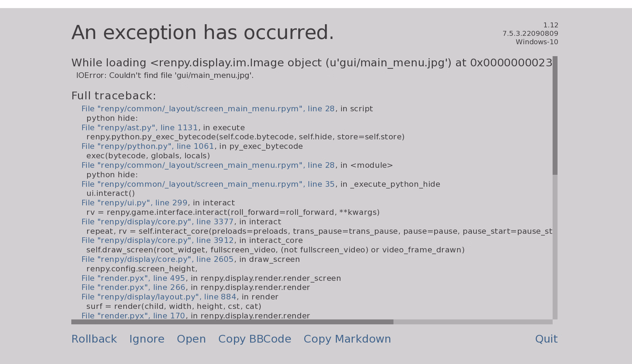632x364 pixels.
Task: Copy traceback as Markdown
Action: [347, 339]
